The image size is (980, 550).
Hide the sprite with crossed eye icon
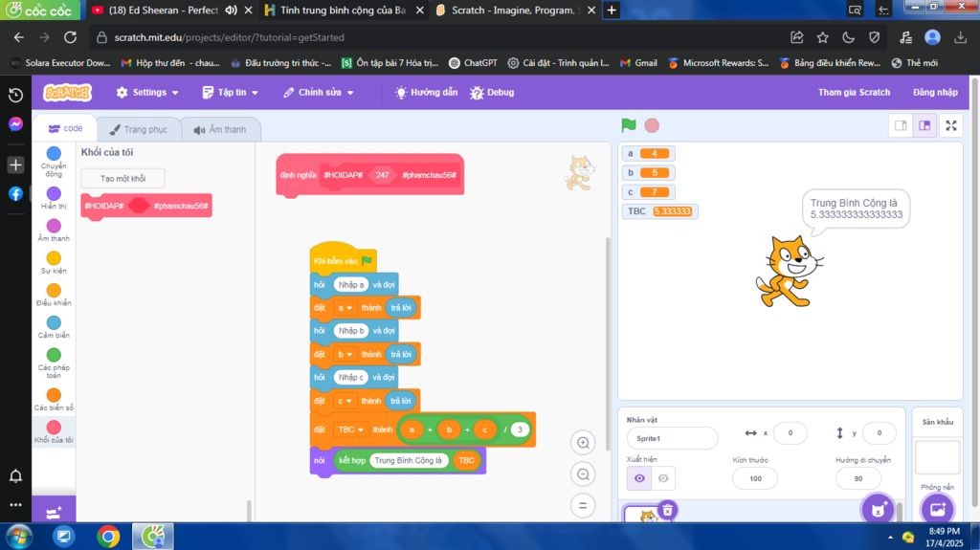coord(663,478)
